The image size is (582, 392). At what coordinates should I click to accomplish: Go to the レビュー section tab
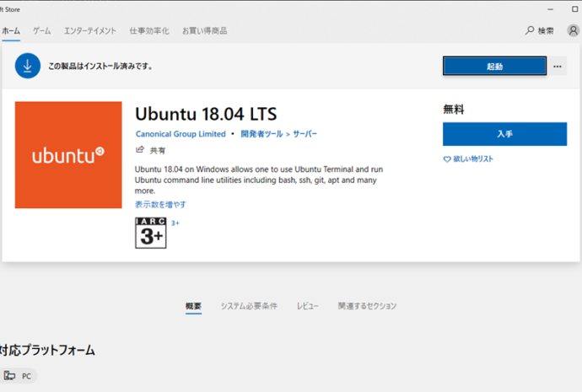pyautogui.click(x=307, y=306)
